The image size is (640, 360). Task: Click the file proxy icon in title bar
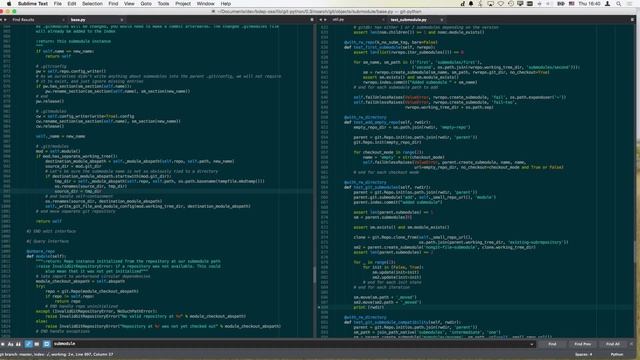[213, 11]
